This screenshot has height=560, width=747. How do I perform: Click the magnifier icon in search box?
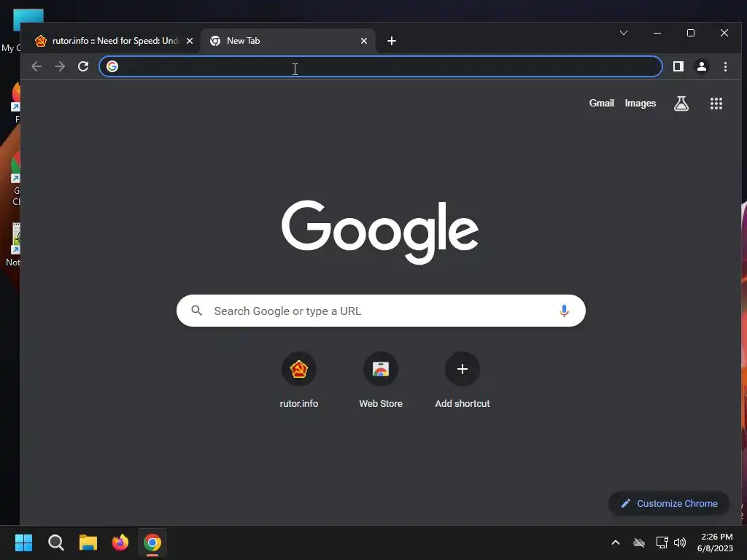coord(197,311)
